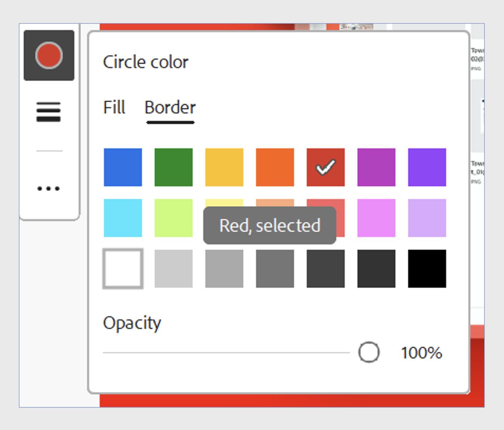Click the selected red swatch with checkmark
The height and width of the screenshot is (430, 504).
[325, 167]
